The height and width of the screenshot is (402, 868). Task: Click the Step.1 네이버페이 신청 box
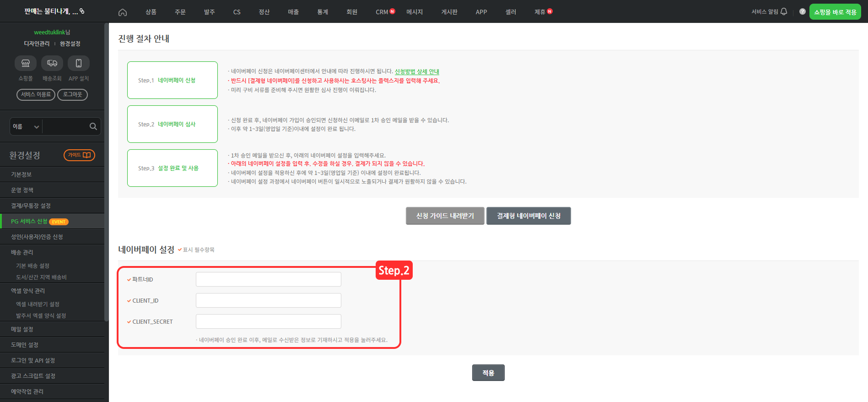tap(173, 80)
